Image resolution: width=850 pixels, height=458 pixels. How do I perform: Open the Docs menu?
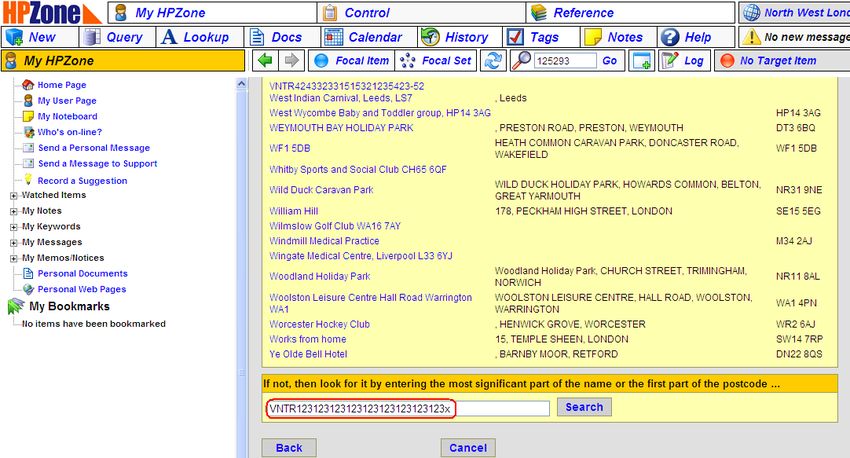point(282,37)
